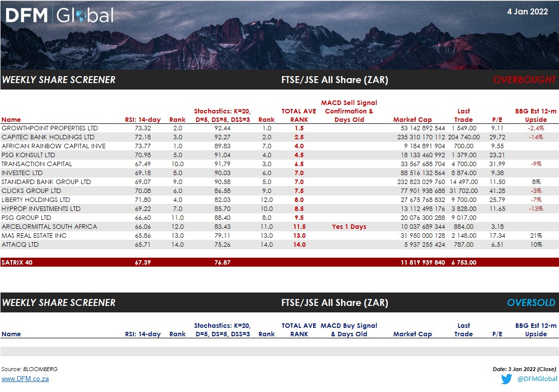Select the GROWTHPOINT PROPERTIES LTD name
This screenshot has width=559, height=392.
pyautogui.click(x=50, y=128)
